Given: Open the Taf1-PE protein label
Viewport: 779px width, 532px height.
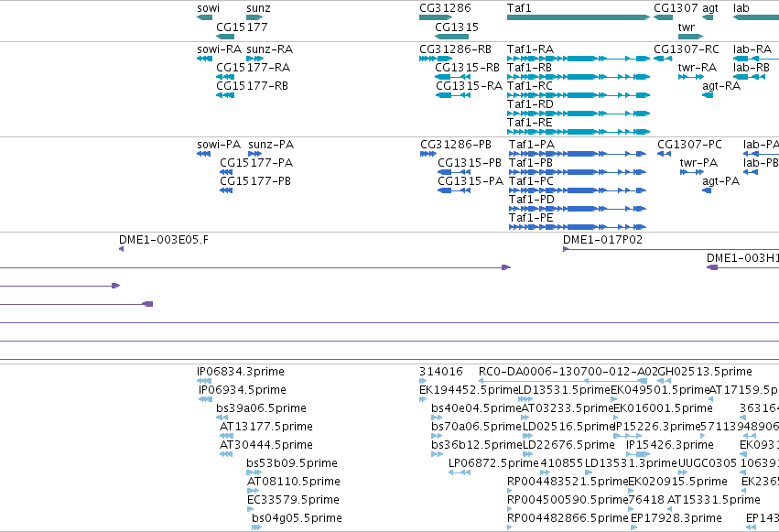Looking at the screenshot, I should pos(531,218).
